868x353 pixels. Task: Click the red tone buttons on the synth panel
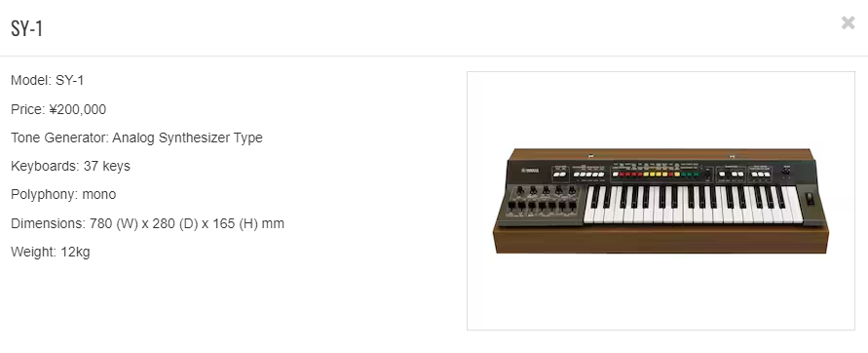point(630,174)
